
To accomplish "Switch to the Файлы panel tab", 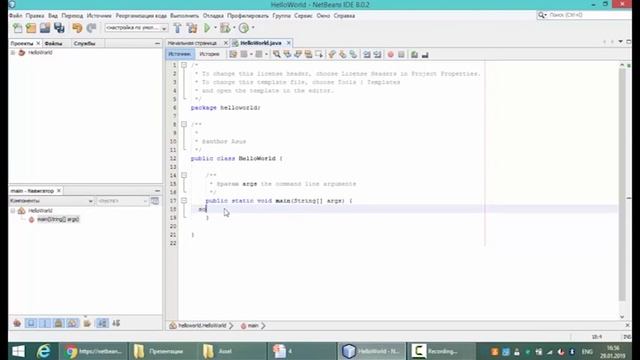I will pyautogui.click(x=53, y=43).
